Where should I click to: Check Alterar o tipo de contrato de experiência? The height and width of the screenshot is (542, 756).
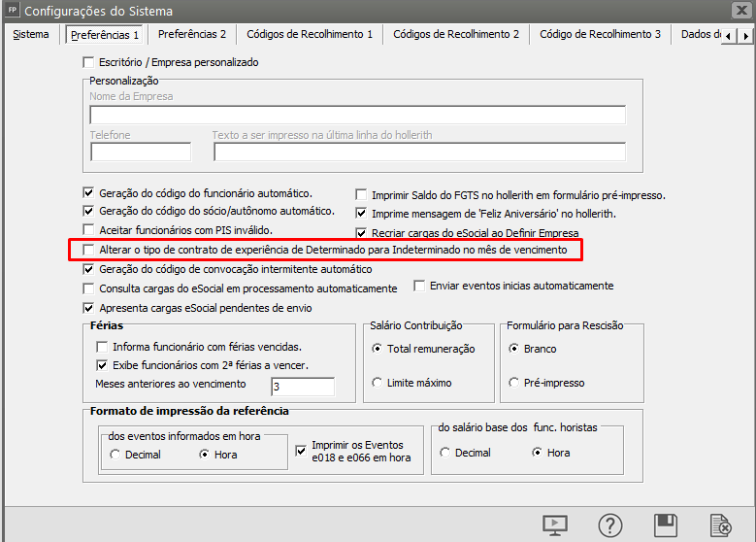tap(90, 250)
